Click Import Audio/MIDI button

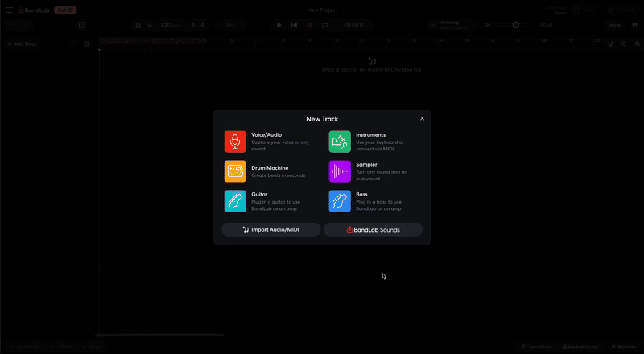coord(271,229)
